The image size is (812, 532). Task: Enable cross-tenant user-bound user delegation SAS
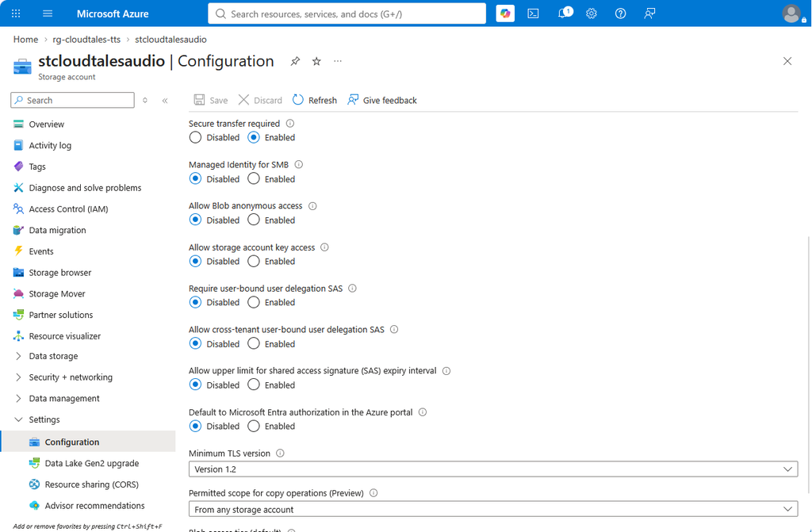(253, 343)
